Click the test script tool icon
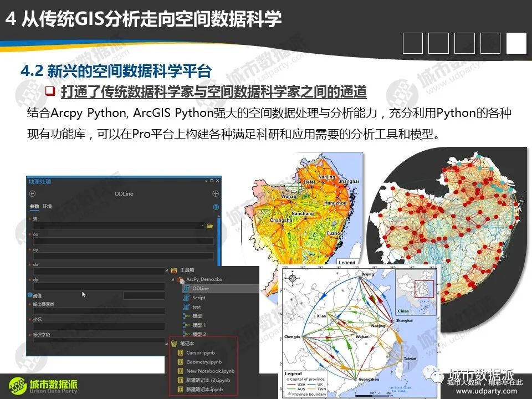This screenshot has width=532, height=399. coord(186,306)
